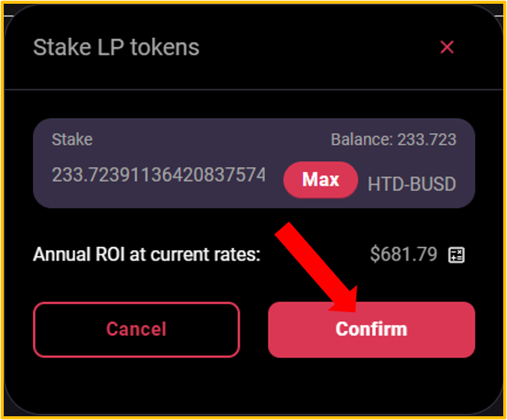
Task: Cancel the staking dialog
Action: click(x=136, y=329)
